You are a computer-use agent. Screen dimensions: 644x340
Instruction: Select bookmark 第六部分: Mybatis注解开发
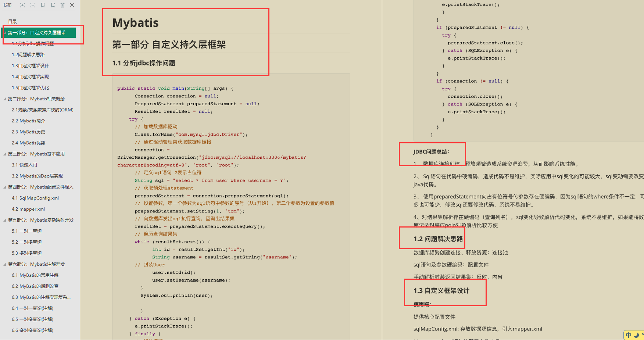point(36,264)
